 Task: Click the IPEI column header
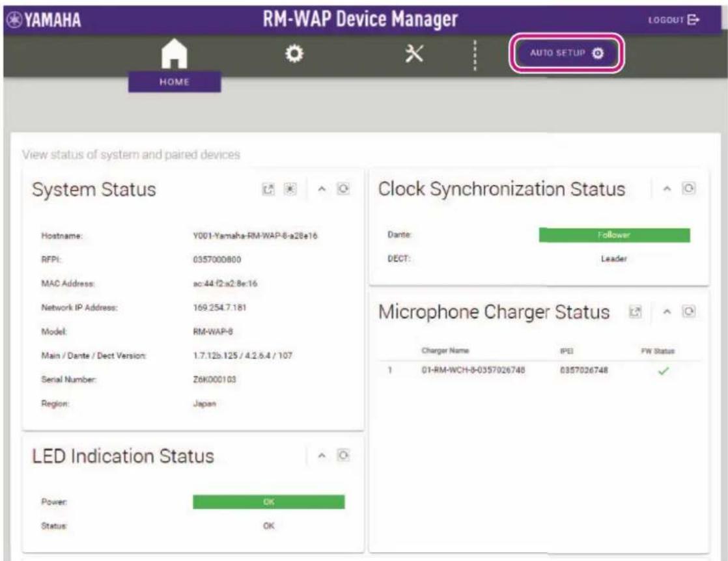567,351
